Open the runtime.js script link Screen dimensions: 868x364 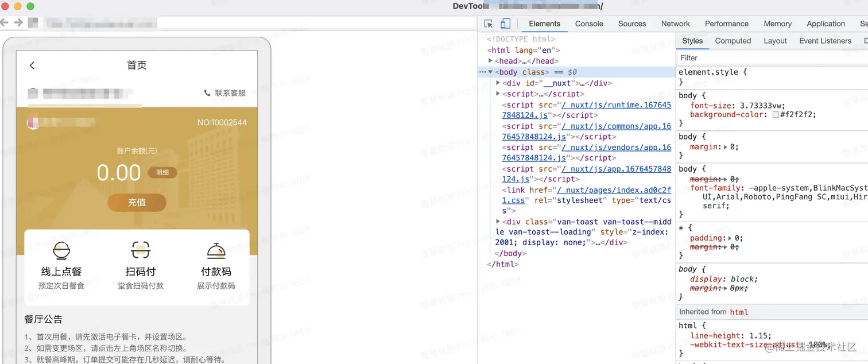click(586, 110)
